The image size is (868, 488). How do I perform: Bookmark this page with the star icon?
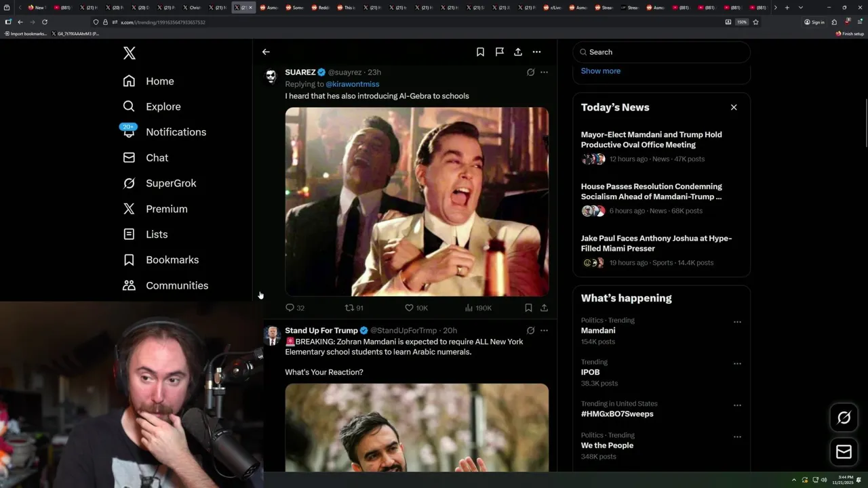(x=755, y=22)
